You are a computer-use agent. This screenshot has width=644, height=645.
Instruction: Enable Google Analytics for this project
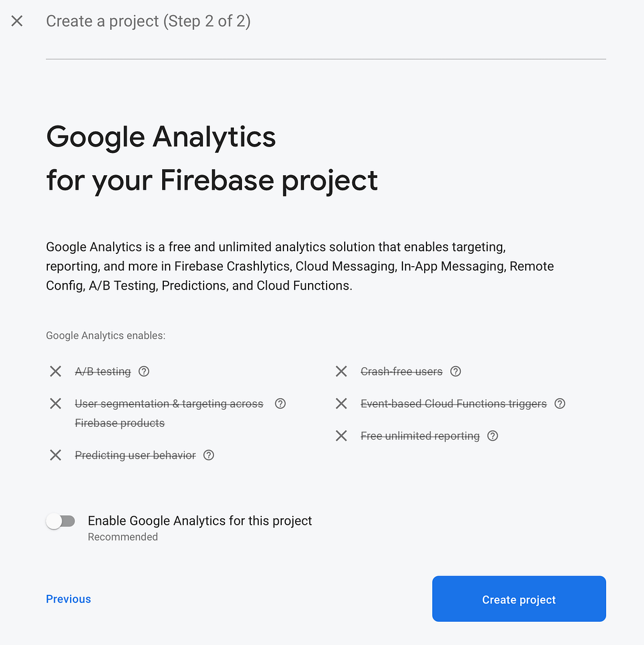coord(61,521)
